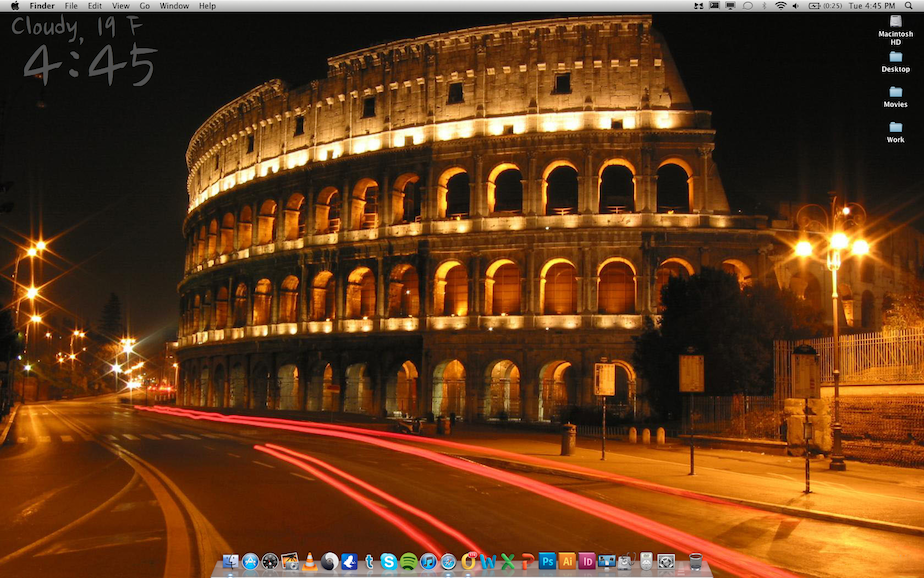Open iTunes music note icon

(428, 562)
